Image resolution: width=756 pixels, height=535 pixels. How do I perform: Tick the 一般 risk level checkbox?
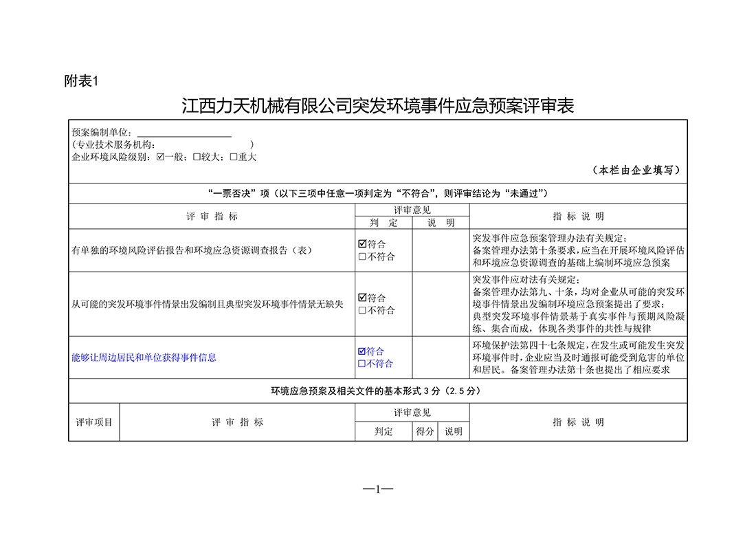[x=161, y=157]
